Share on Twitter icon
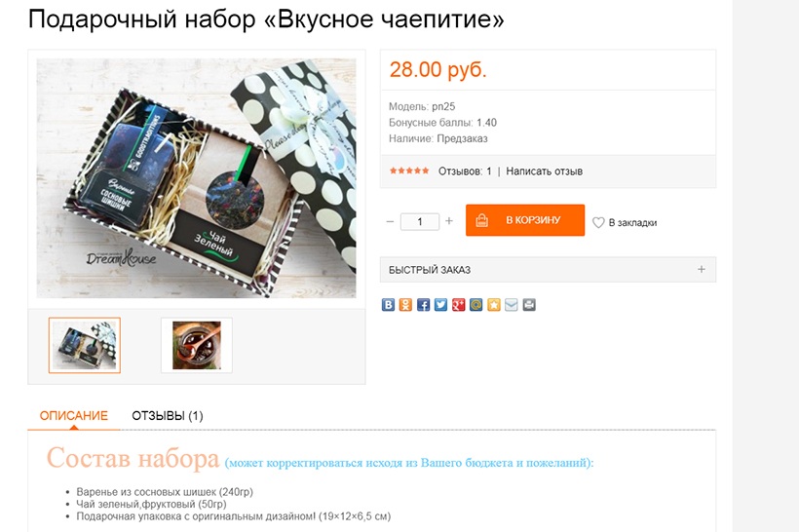The width and height of the screenshot is (799, 532). pos(440,305)
